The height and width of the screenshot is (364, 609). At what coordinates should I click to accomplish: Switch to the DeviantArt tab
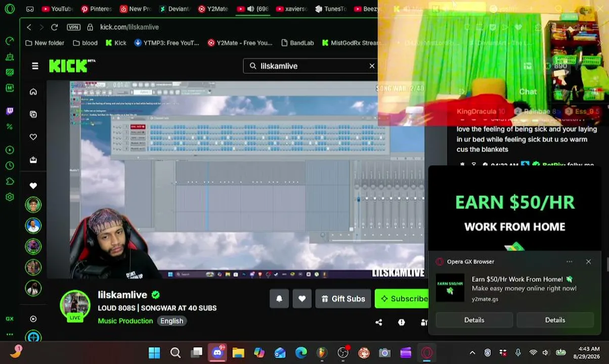pyautogui.click(x=175, y=9)
